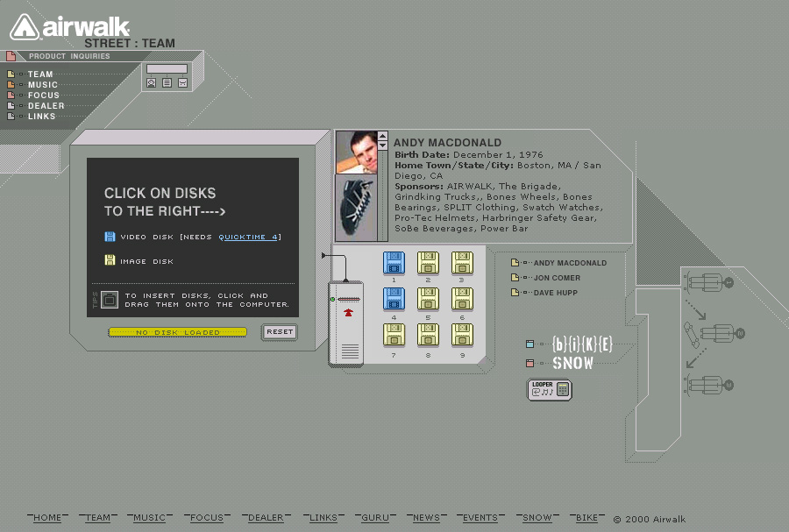Open TEAM in the left navigation menu

(40, 74)
